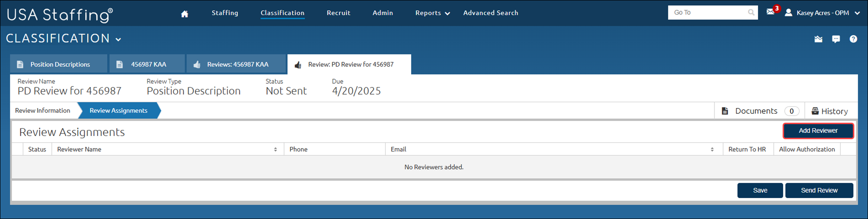The height and width of the screenshot is (219, 868).
Task: Expand the Reports menu dropdown
Action: 433,13
